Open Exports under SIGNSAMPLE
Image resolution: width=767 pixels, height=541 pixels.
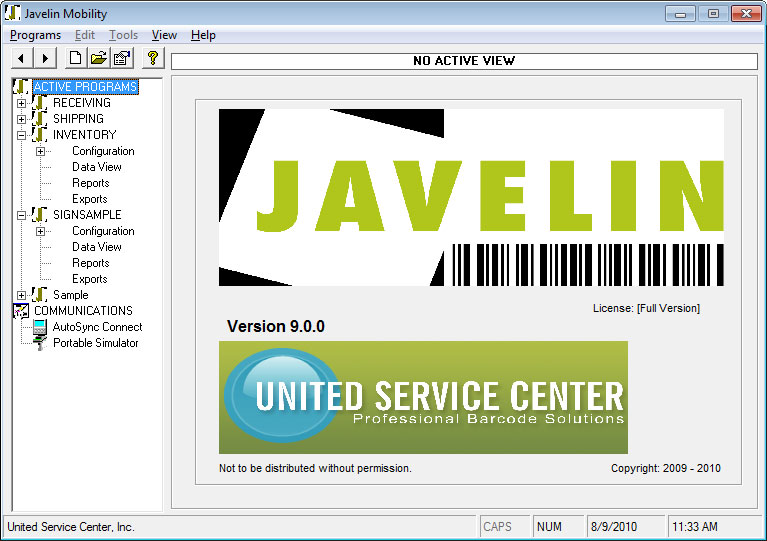(90, 279)
